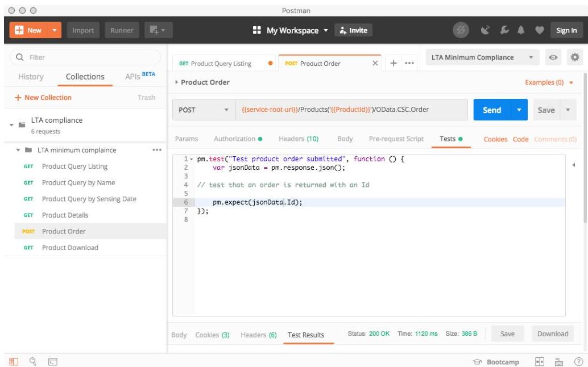Focus the Filter search field
The height and width of the screenshot is (367, 588).
pyautogui.click(x=85, y=57)
